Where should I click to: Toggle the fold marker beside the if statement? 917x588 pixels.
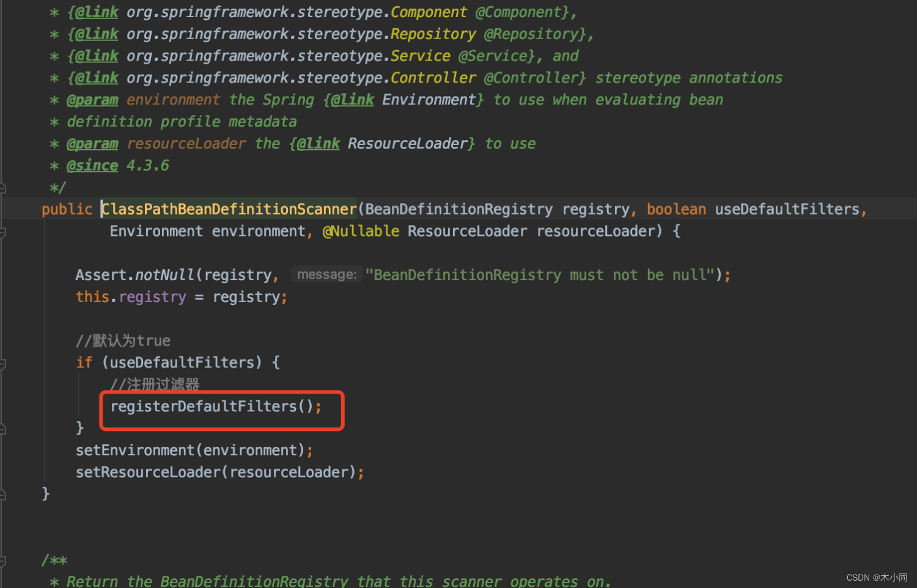click(3, 364)
